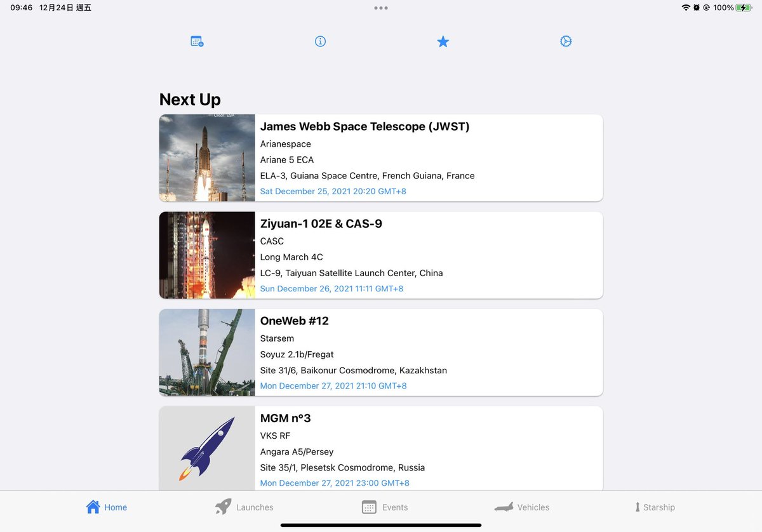Click ELA-3, Guiana Space Centre location text
This screenshot has width=762, height=532.
tap(368, 176)
